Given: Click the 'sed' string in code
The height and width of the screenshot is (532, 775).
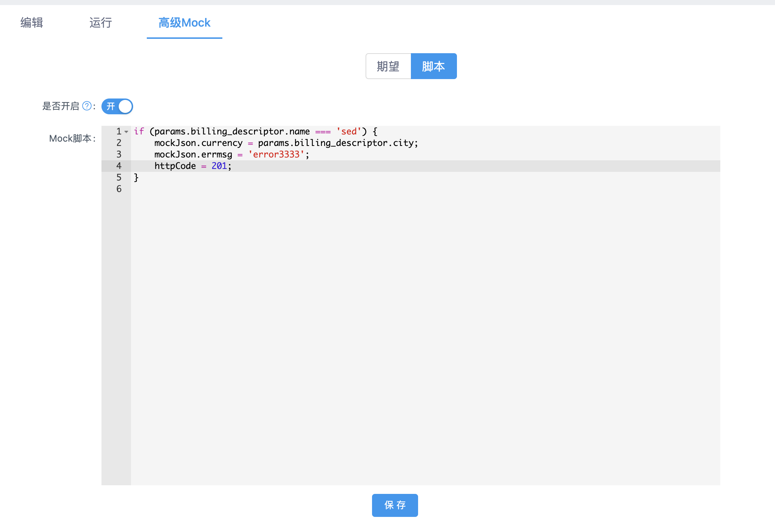Looking at the screenshot, I should [x=349, y=132].
